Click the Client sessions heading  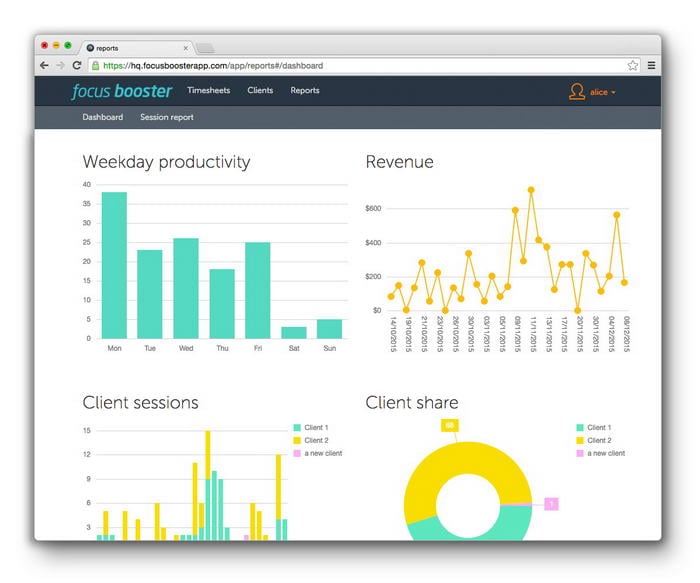tap(141, 403)
